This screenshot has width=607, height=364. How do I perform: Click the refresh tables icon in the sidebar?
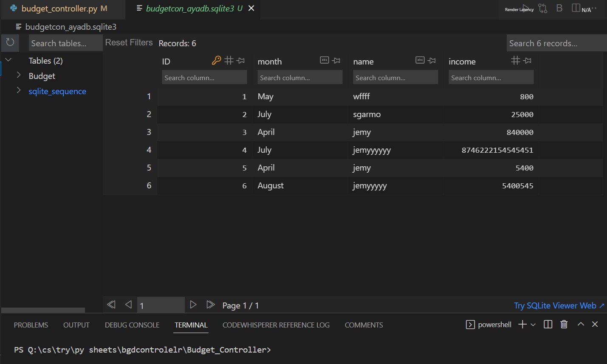[x=10, y=42]
